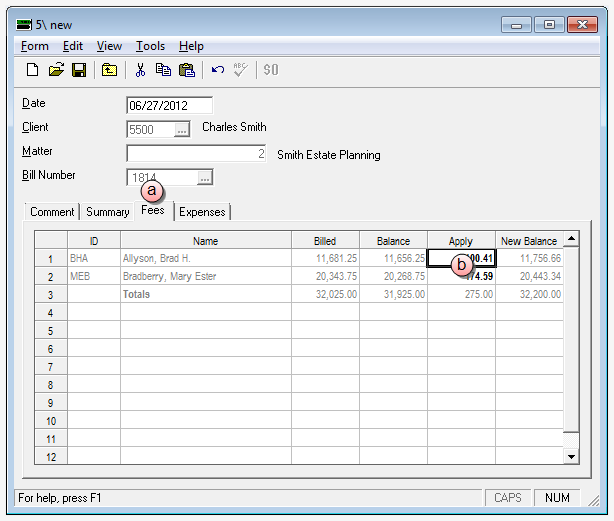The width and height of the screenshot is (614, 521).
Task: Select the Fees tab
Action: [153, 211]
